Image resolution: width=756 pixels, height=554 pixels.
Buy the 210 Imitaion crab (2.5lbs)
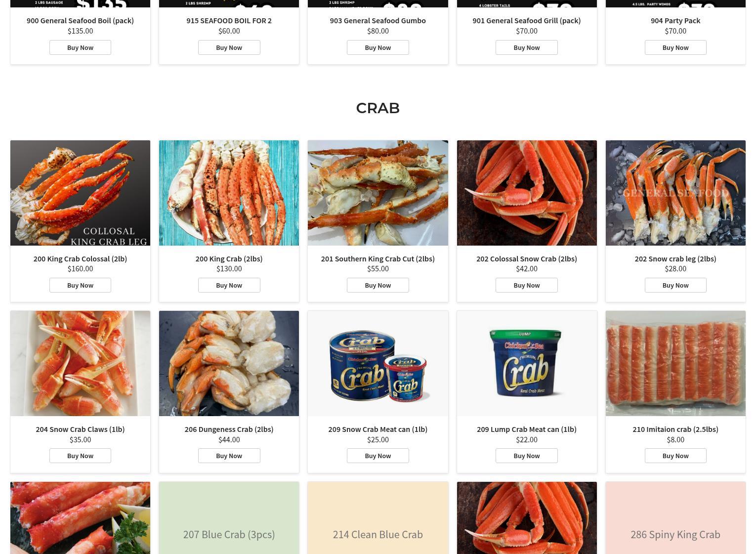point(675,456)
